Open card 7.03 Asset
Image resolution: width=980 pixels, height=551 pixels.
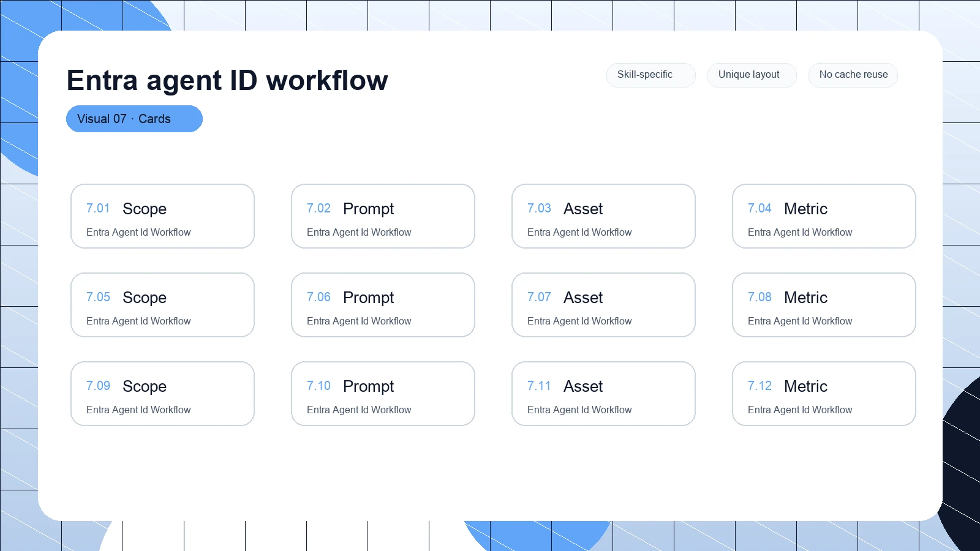[x=603, y=216]
